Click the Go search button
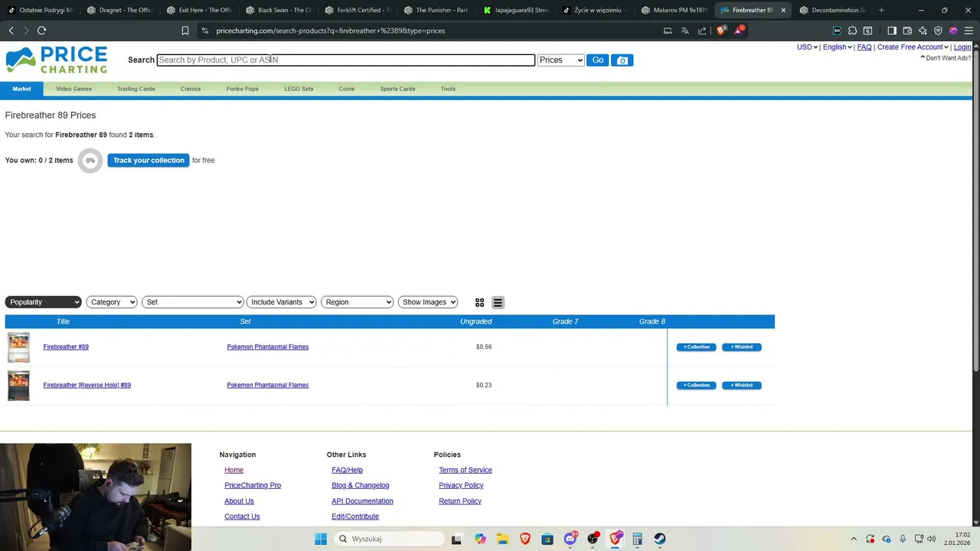 598,60
